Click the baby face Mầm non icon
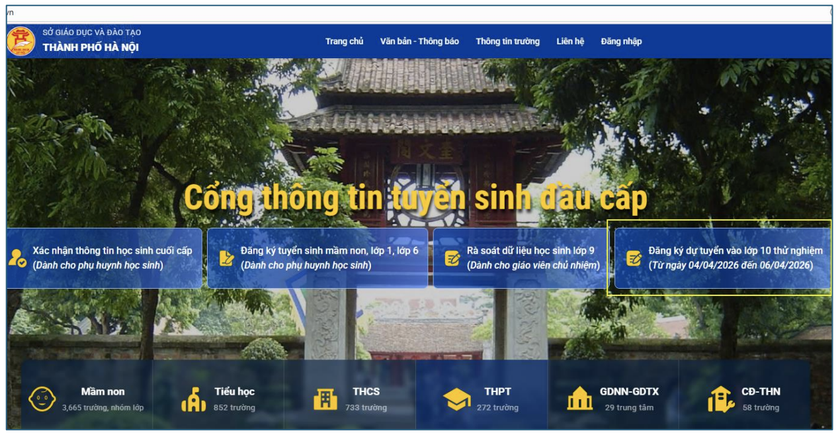Viewport: 840px width, 441px height. point(42,399)
